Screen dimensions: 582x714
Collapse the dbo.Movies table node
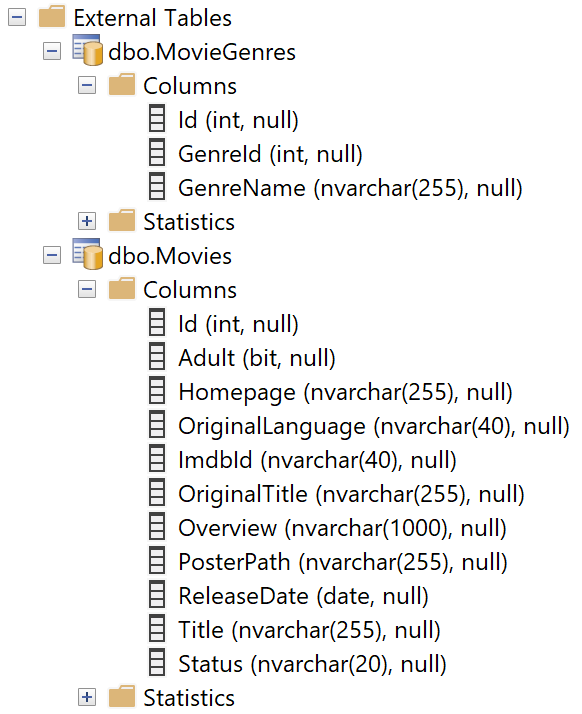click(52, 255)
